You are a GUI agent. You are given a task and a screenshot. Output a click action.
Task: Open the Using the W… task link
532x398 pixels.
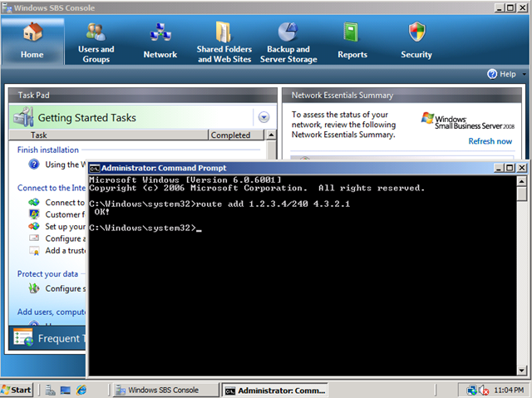[x=66, y=165]
